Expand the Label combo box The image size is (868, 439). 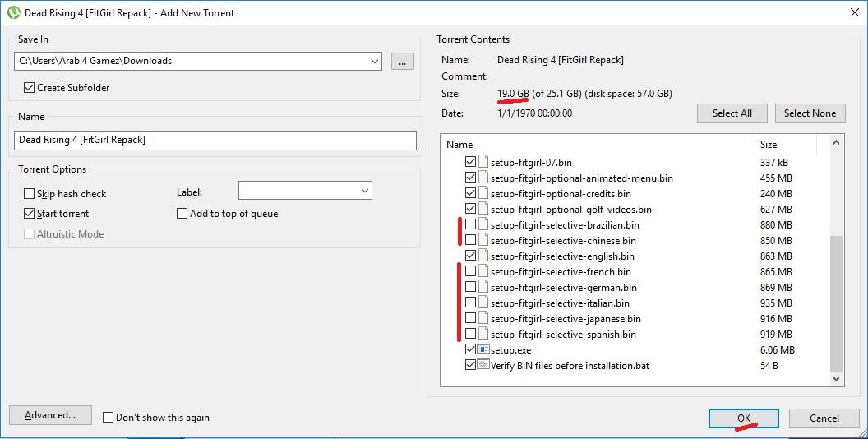point(364,191)
